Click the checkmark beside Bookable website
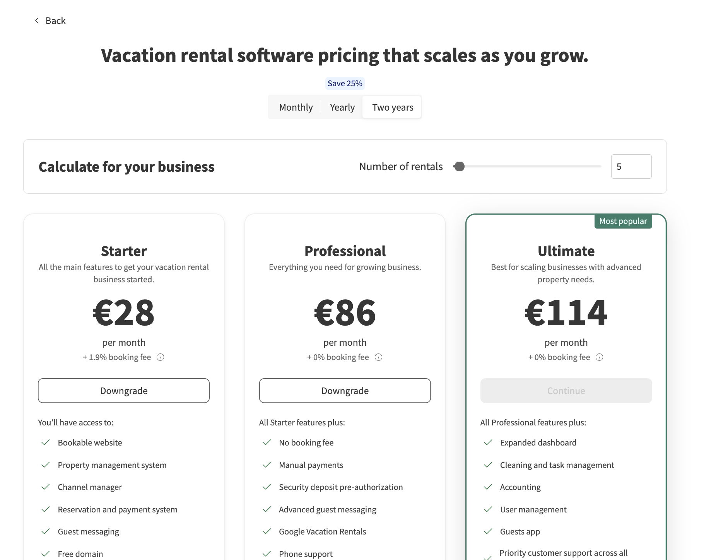 pos(46,442)
